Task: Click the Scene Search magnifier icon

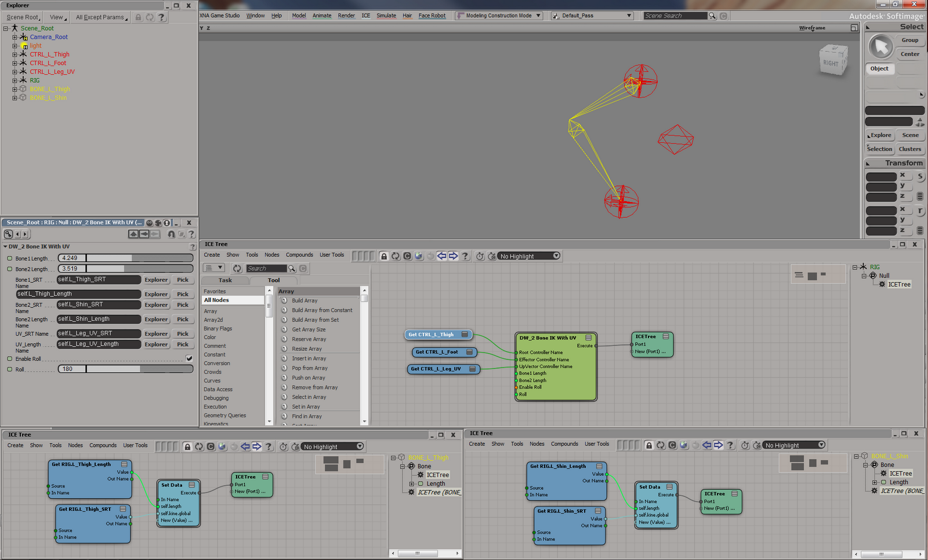Action: 712,16
